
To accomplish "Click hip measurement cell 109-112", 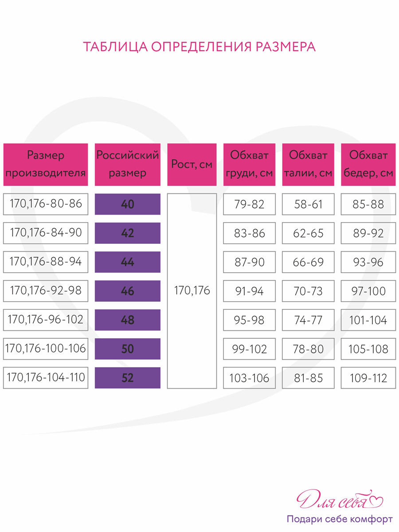I will (x=368, y=378).
